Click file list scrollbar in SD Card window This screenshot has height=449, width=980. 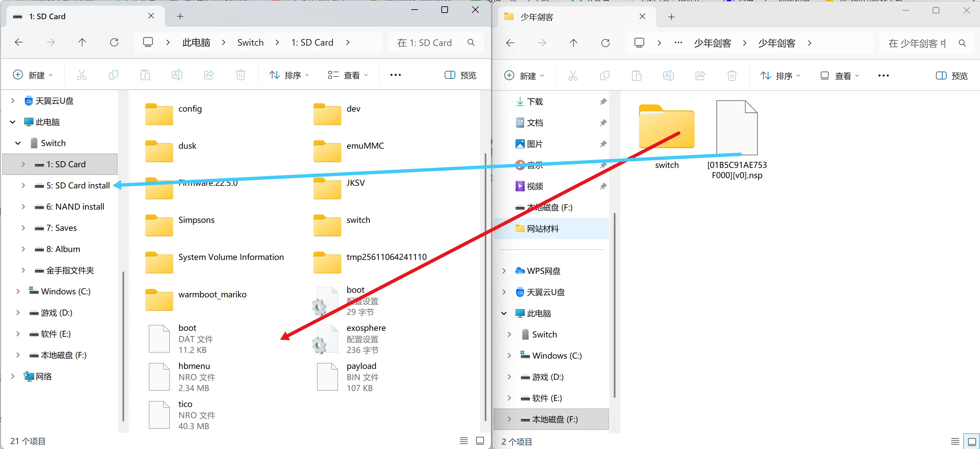(x=485, y=287)
